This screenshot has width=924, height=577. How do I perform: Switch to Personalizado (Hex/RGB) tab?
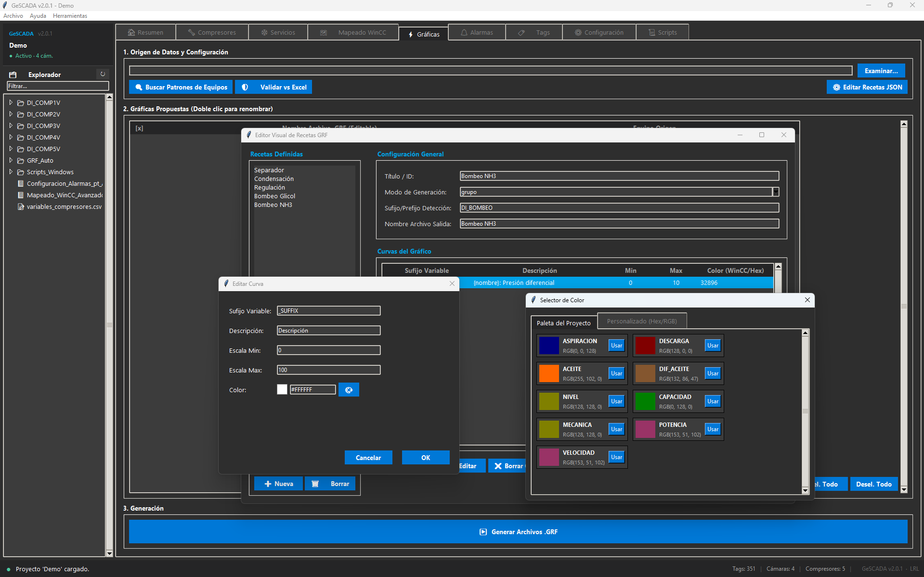641,321
